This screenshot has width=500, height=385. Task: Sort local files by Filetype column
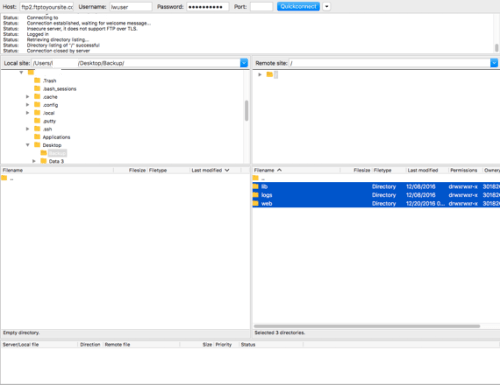point(168,170)
